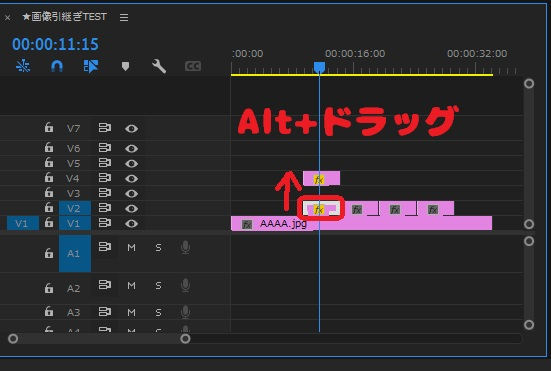Toggle sync lock for track V1
Viewport: 551px width, 371px height.
[105, 223]
